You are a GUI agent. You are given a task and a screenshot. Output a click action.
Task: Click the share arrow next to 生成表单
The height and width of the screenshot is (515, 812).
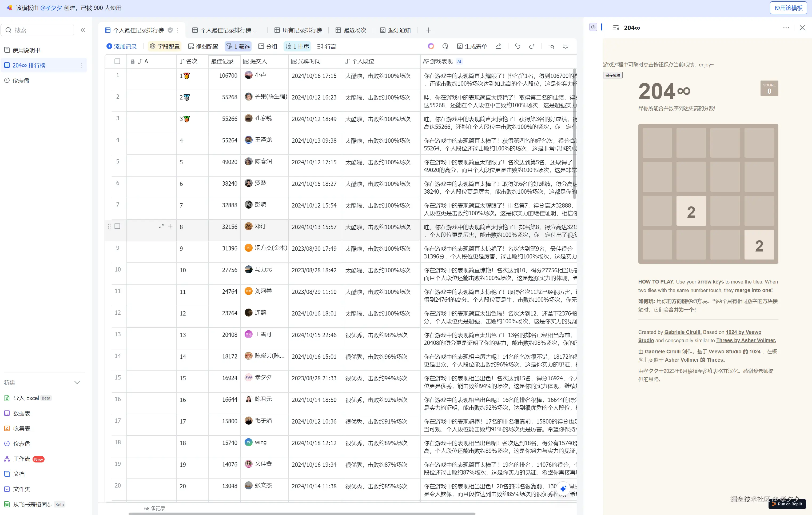tap(498, 46)
